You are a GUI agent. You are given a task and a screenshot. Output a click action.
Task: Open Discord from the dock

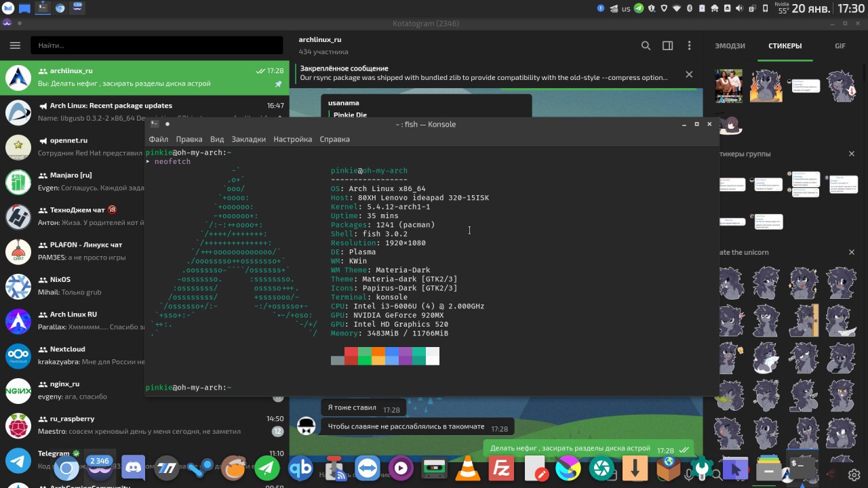(x=133, y=469)
